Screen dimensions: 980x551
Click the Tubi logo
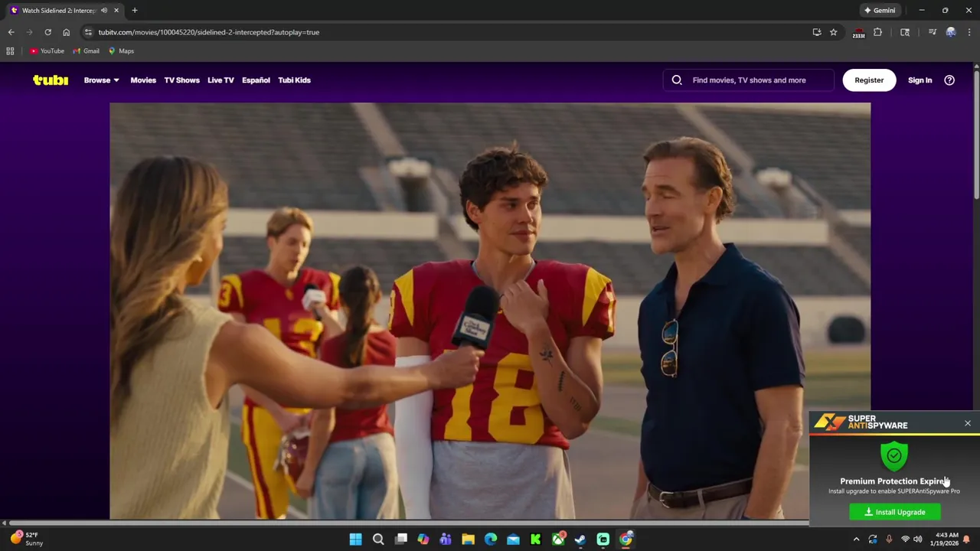tap(51, 80)
